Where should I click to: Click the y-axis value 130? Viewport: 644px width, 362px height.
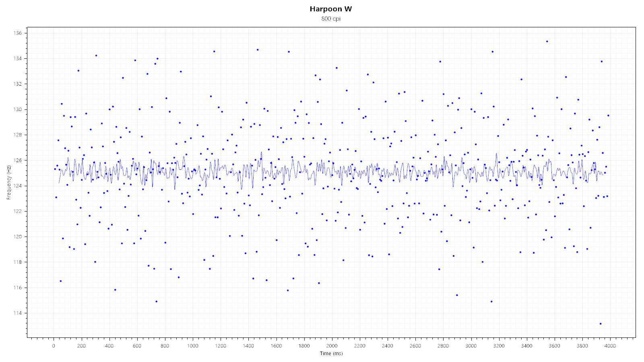click(18, 109)
